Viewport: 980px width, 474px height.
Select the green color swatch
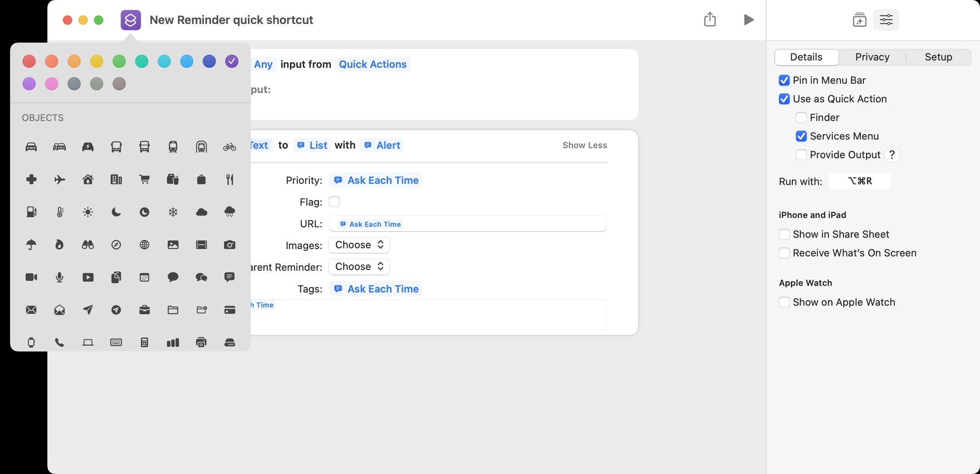(118, 61)
